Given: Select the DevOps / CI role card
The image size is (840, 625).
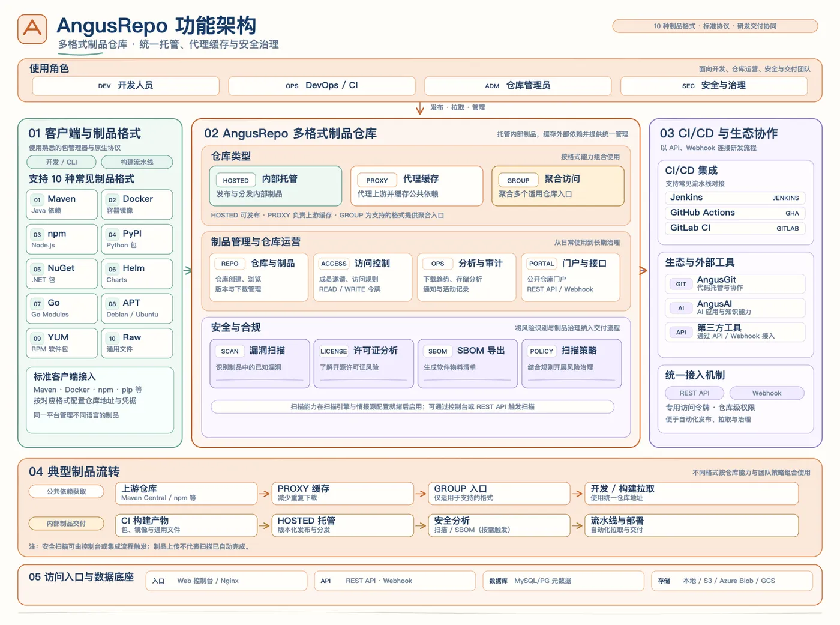Looking at the screenshot, I should pyautogui.click(x=322, y=86).
